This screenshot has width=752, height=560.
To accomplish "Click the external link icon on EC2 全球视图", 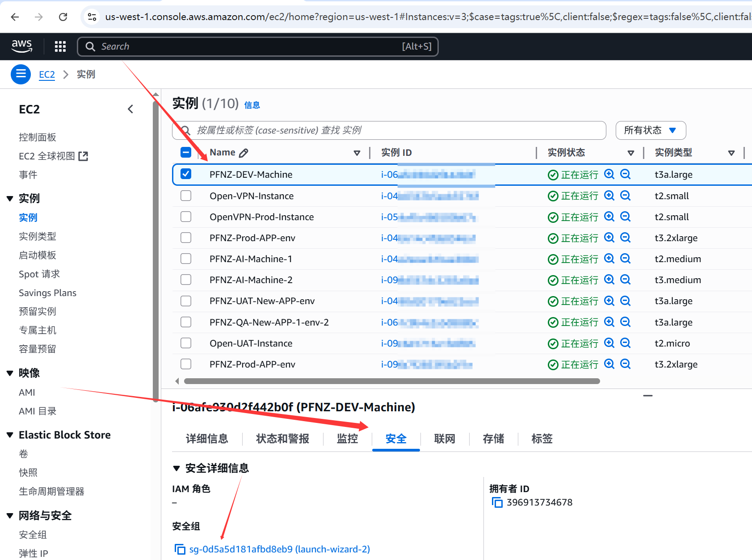I will pyautogui.click(x=83, y=156).
